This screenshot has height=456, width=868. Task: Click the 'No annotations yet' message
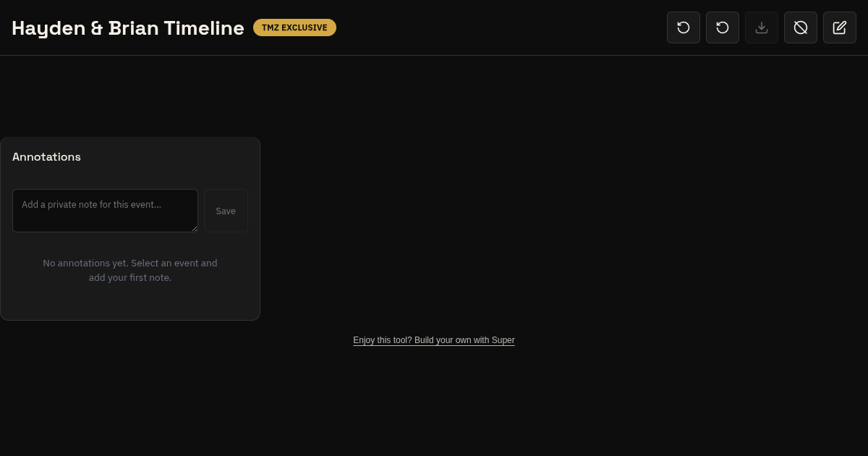(x=130, y=270)
